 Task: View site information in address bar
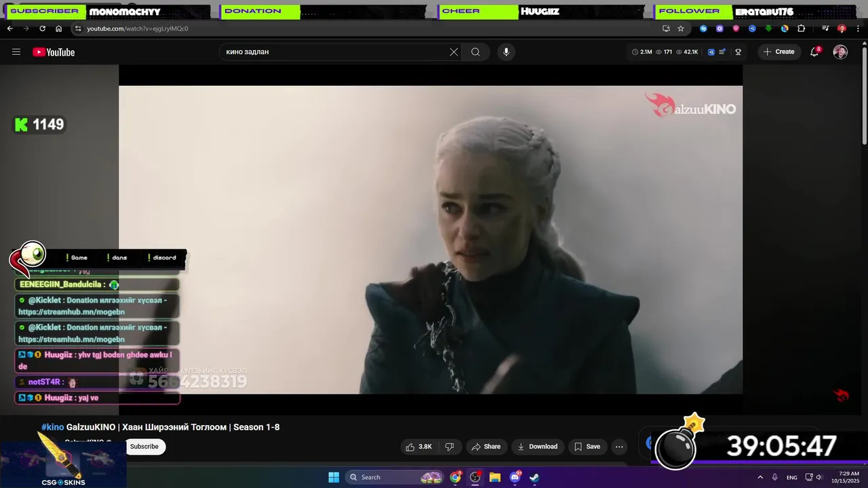pos(78,28)
